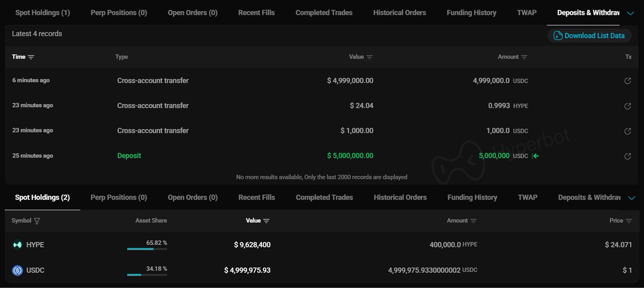The width and height of the screenshot is (644, 288).
Task: Open transaction link for the 5,000,000 deposit
Action: click(x=627, y=156)
